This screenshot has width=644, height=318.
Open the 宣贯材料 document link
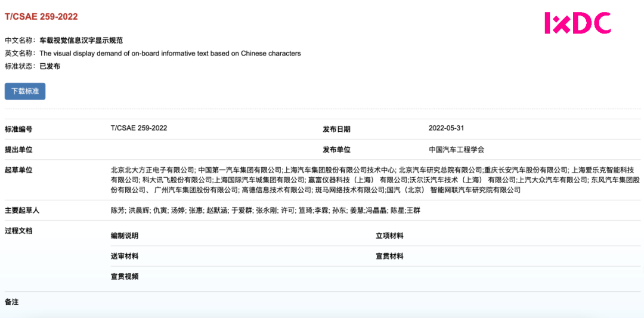[x=389, y=257]
